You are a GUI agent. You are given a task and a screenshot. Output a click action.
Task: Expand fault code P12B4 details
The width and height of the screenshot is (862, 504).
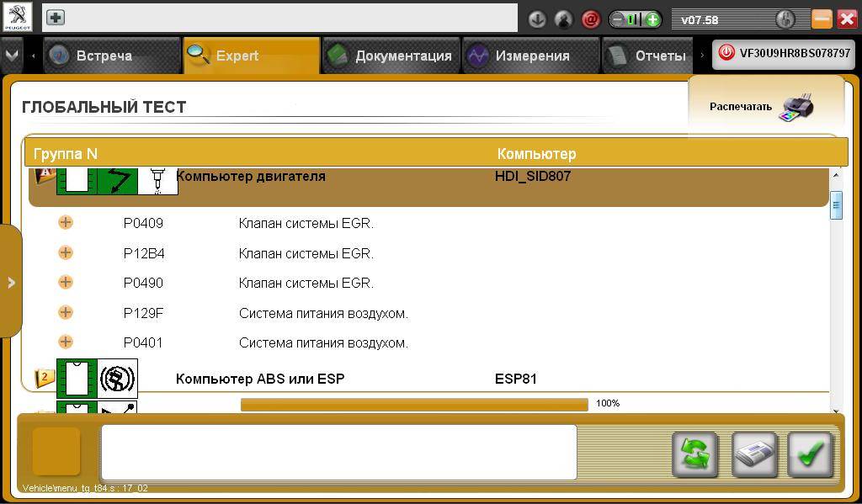pos(66,252)
